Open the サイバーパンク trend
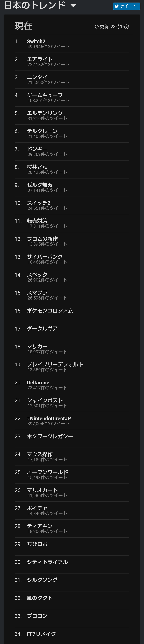This screenshot has height=644, width=144. pos(45,257)
